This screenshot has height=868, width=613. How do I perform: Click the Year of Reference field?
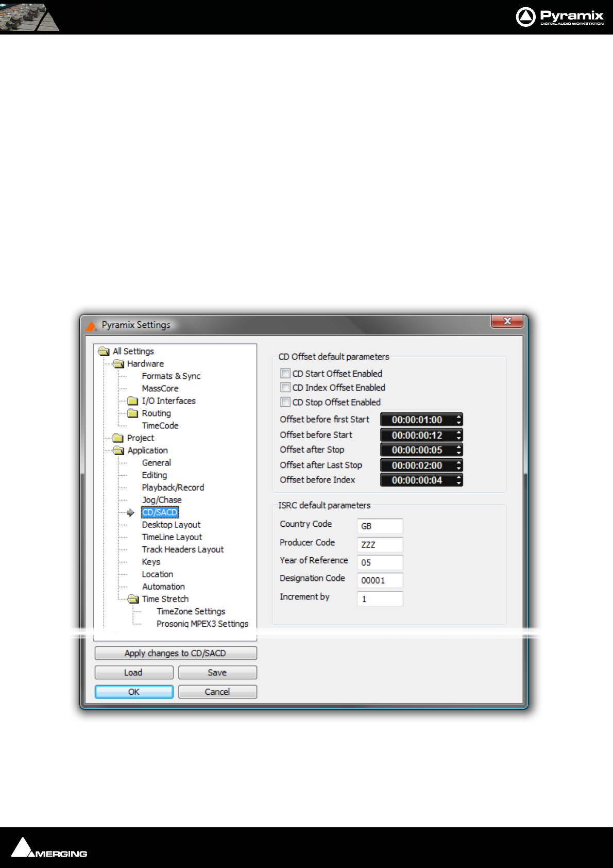pos(380,563)
